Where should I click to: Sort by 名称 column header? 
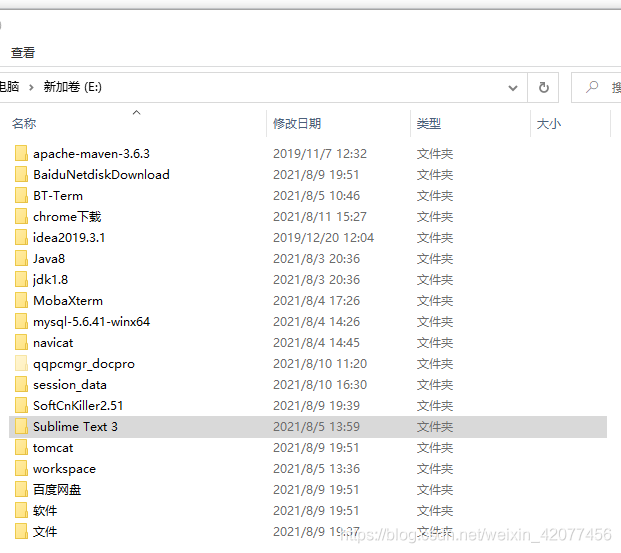tap(24, 124)
